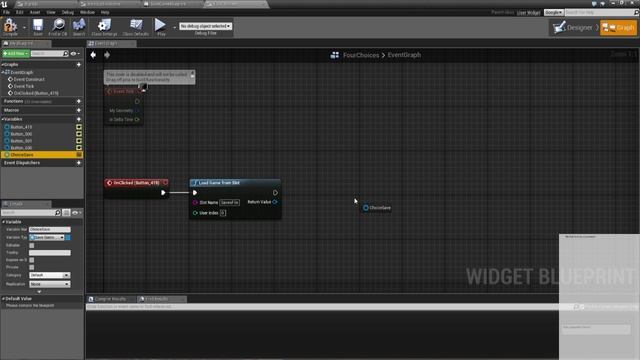The width and height of the screenshot is (640, 360).
Task: Open My Blueprint view options eye
Action: [75, 53]
